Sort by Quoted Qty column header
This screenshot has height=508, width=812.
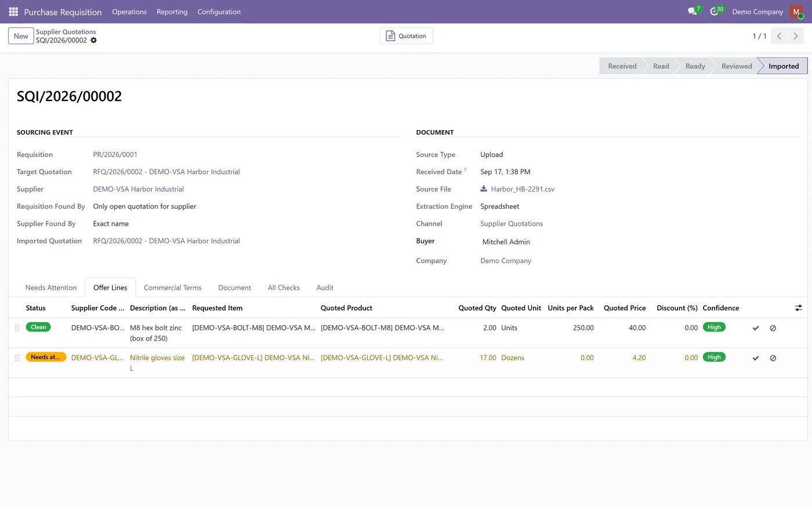477,308
